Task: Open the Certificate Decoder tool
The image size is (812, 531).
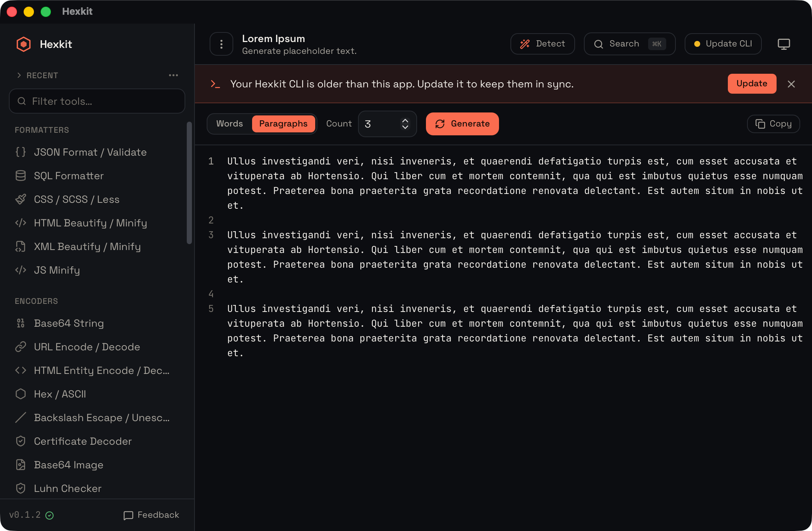Action: coord(97,441)
